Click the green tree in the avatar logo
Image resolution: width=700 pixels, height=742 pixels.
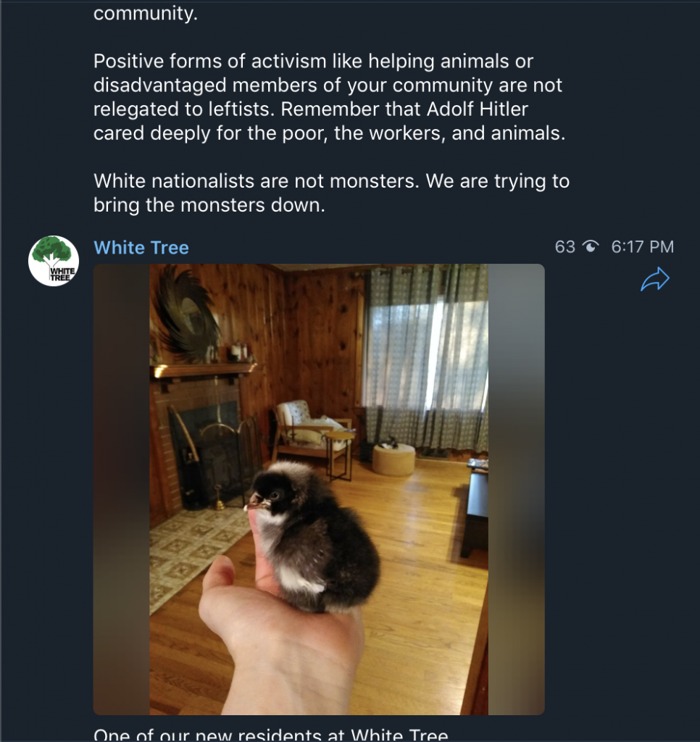click(x=52, y=250)
